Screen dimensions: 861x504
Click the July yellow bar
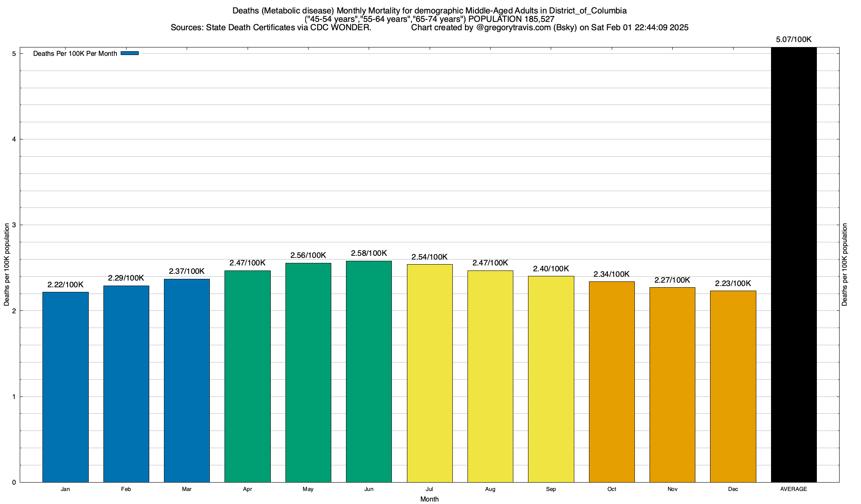click(x=430, y=373)
